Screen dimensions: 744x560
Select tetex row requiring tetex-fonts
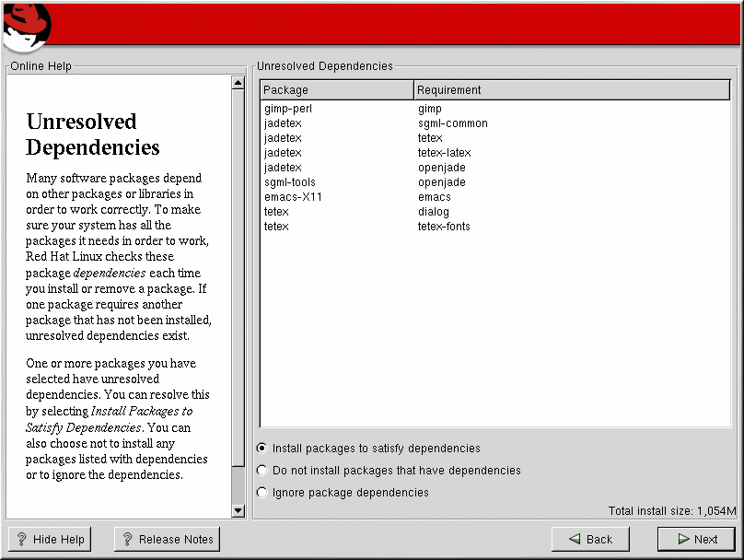(x=495, y=227)
